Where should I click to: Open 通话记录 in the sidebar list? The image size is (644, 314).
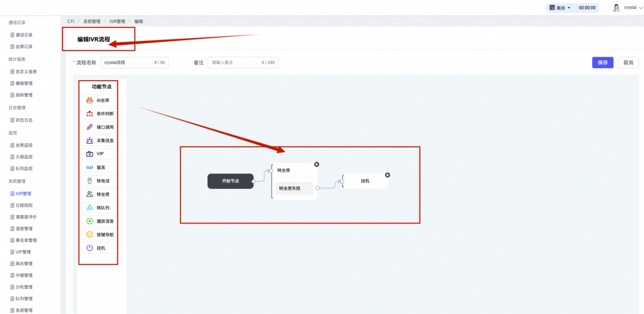(x=24, y=35)
